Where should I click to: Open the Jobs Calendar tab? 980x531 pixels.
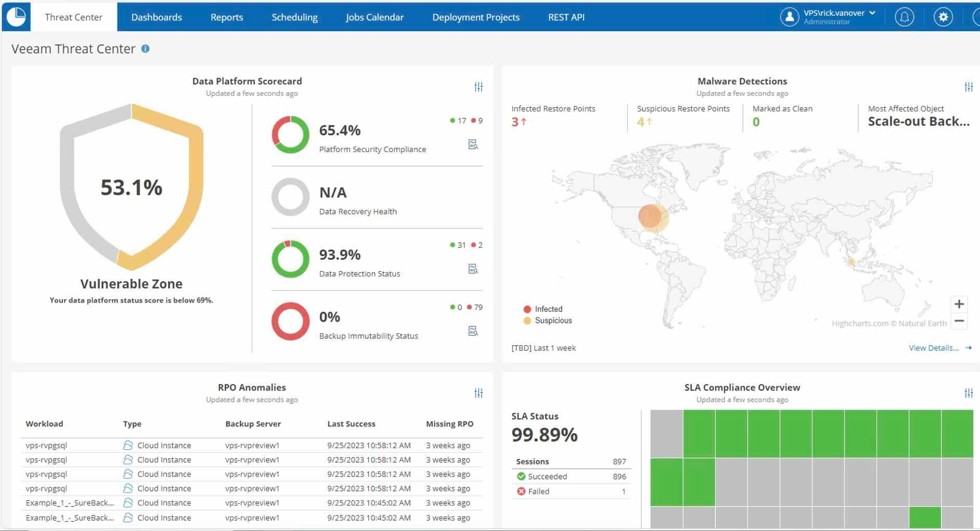375,17
